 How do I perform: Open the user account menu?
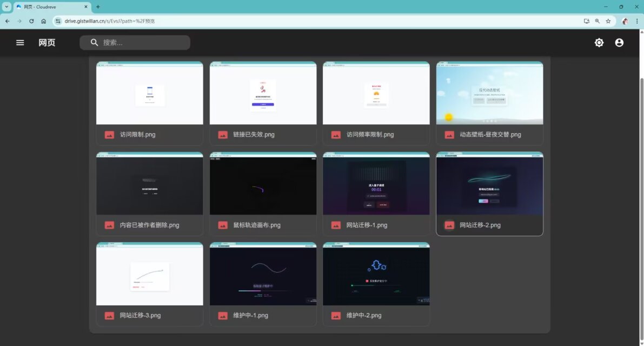(x=619, y=43)
